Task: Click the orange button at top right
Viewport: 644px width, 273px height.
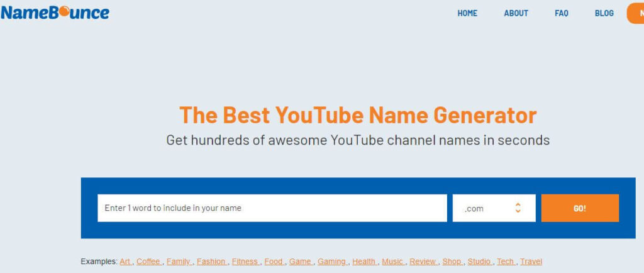Action: pos(635,13)
